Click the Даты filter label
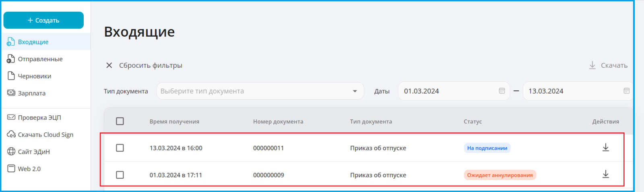644x192 pixels. [382, 91]
